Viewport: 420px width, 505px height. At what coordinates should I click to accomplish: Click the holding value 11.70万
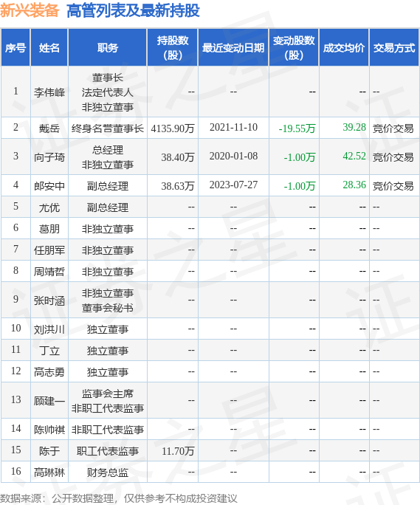(178, 451)
